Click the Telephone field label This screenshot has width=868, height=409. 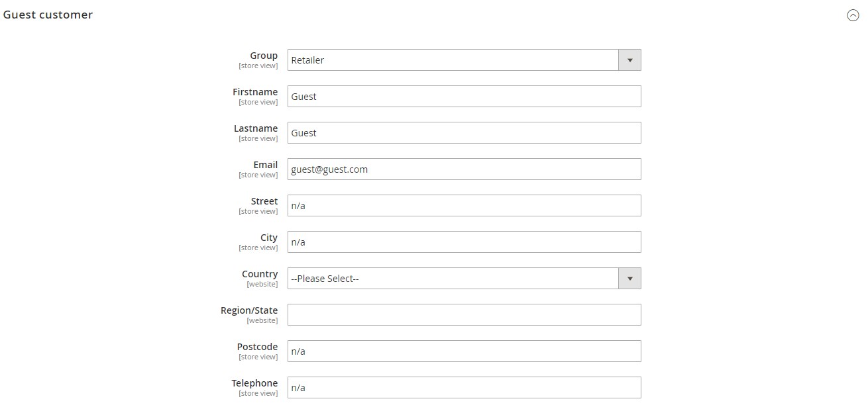point(254,383)
